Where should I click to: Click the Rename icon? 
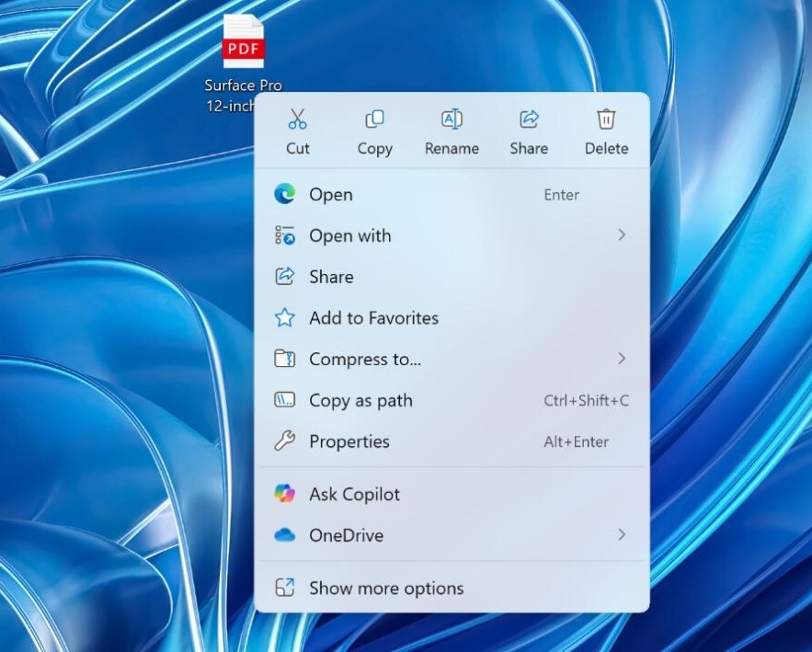(x=452, y=119)
